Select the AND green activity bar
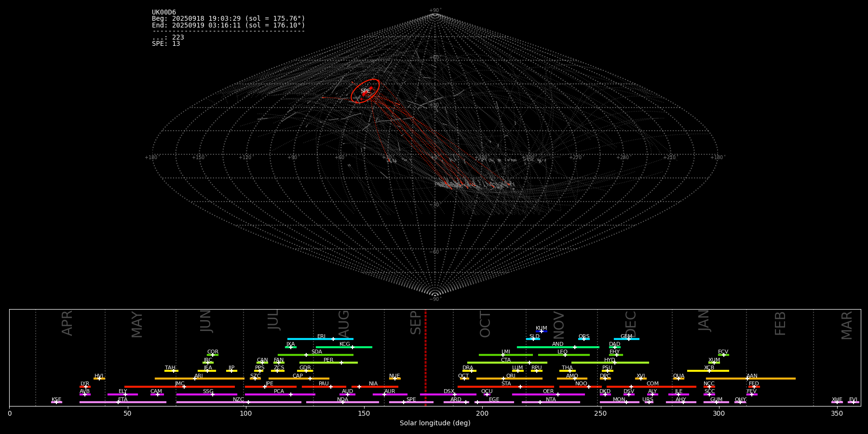This screenshot has width=868, height=434. [558, 347]
